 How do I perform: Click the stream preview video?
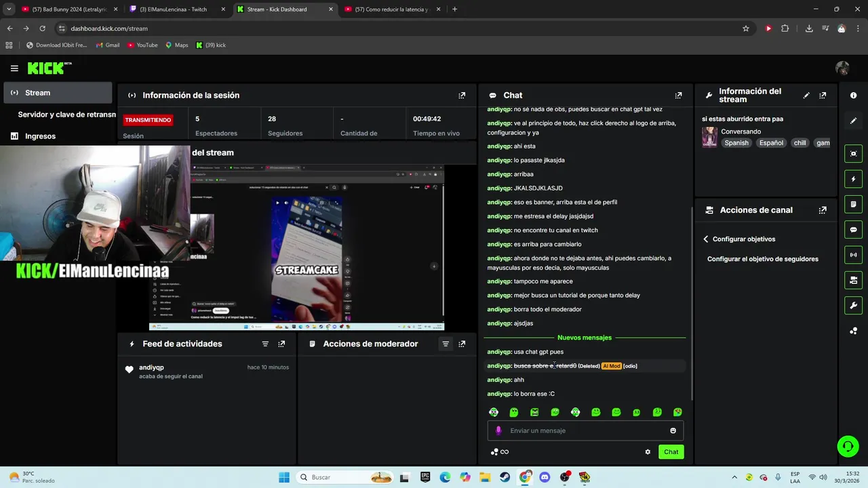coord(296,247)
